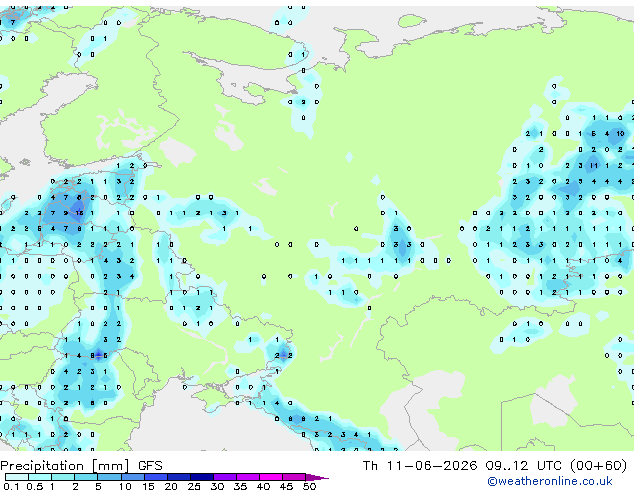Click the '30' legend scale label
The width and height of the screenshot is (634, 490).
tap(217, 486)
